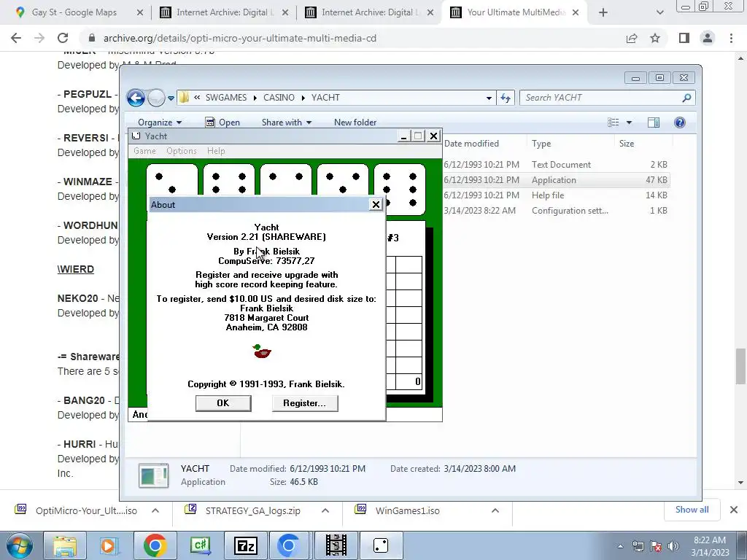Click the page vertical scrollbar thumb
This screenshot has width=747, height=560.
tap(740, 366)
